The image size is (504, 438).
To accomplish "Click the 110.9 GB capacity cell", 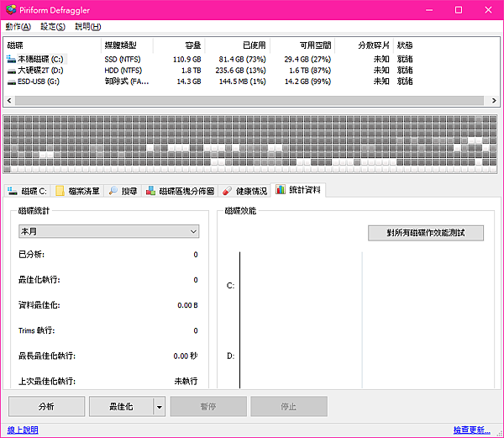I will [187, 60].
